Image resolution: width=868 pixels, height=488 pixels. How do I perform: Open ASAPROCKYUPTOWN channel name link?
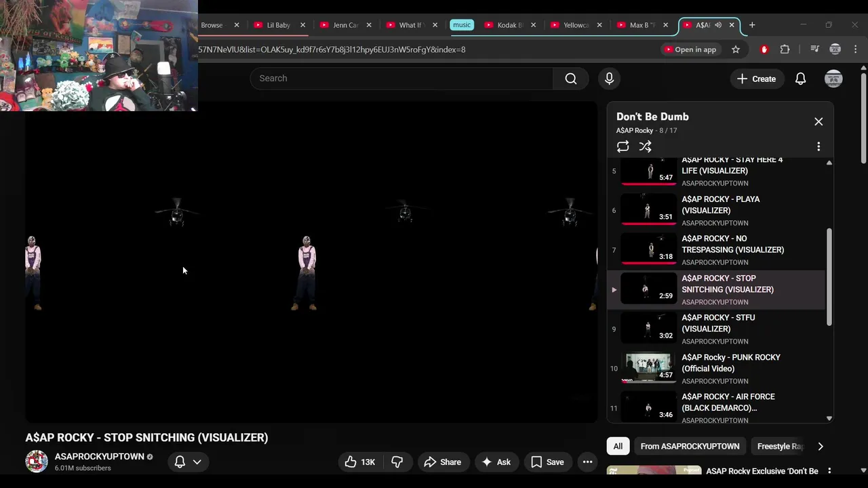pos(99,457)
